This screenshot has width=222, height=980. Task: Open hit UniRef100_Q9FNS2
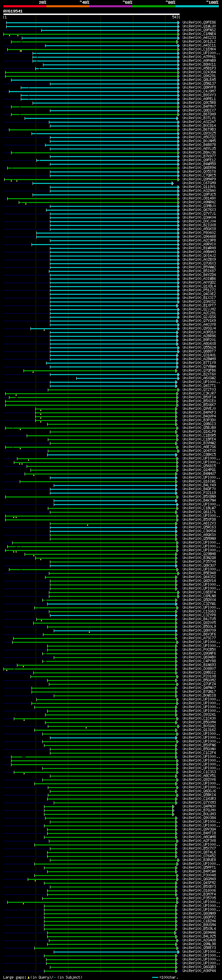click(x=199, y=30)
